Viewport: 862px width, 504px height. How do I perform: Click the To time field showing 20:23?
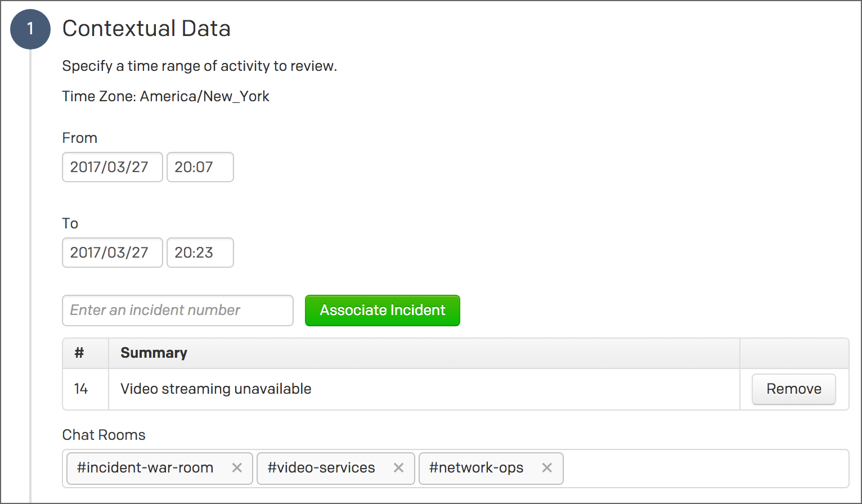click(200, 253)
